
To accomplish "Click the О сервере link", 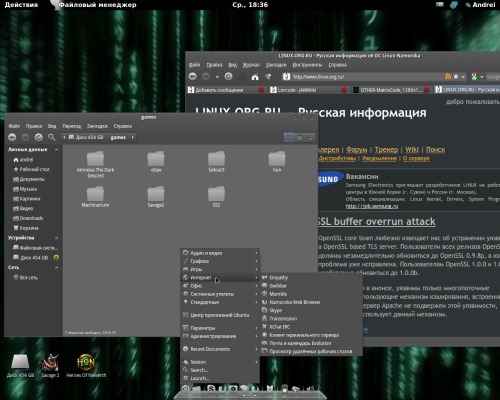I will (416, 158).
